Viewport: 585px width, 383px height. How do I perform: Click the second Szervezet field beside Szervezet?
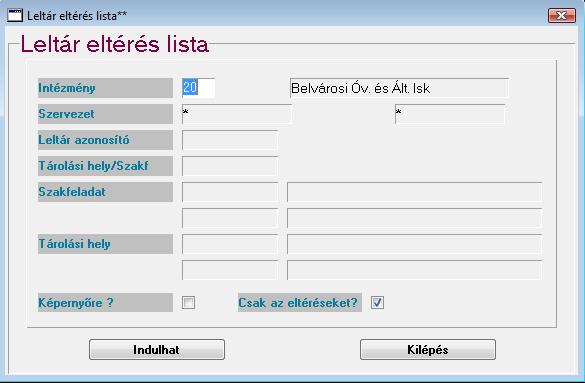[450, 114]
